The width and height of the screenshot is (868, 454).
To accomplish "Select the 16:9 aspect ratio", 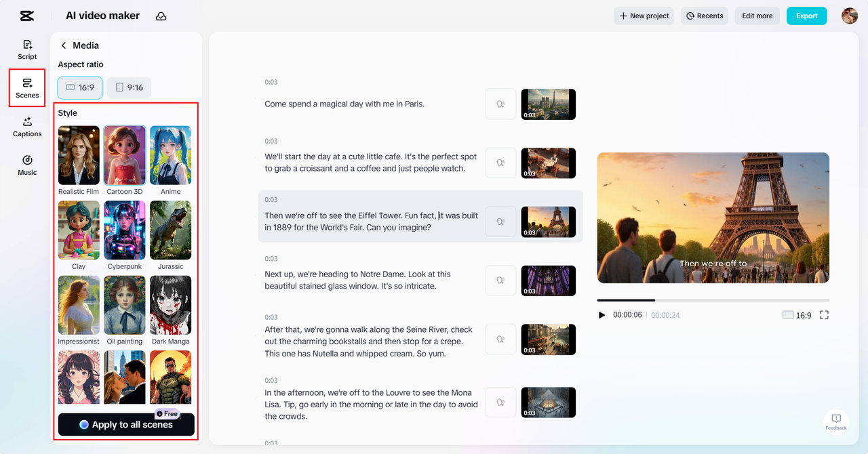I will point(80,87).
